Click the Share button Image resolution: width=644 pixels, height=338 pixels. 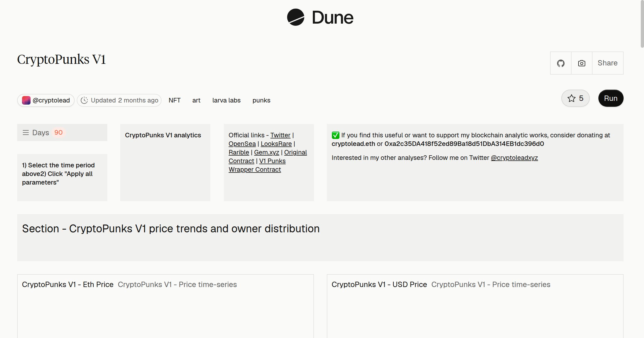pos(608,63)
